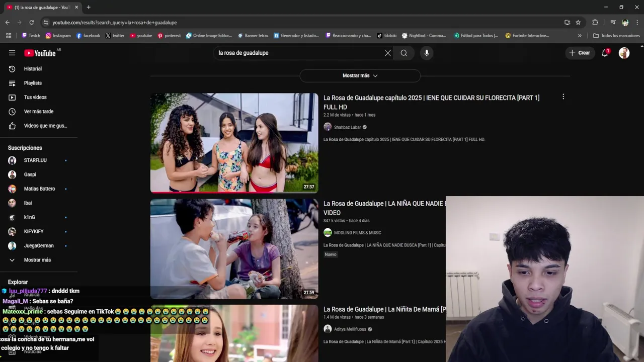Open La Niñita De Mamá thumbnail

tap(234, 333)
